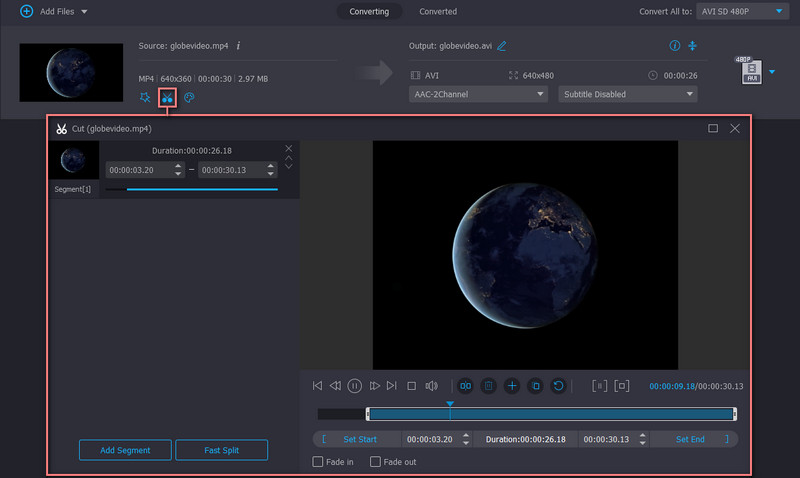The width and height of the screenshot is (800, 478).
Task: Click the scissors Cut icon under source info
Action: 167,97
